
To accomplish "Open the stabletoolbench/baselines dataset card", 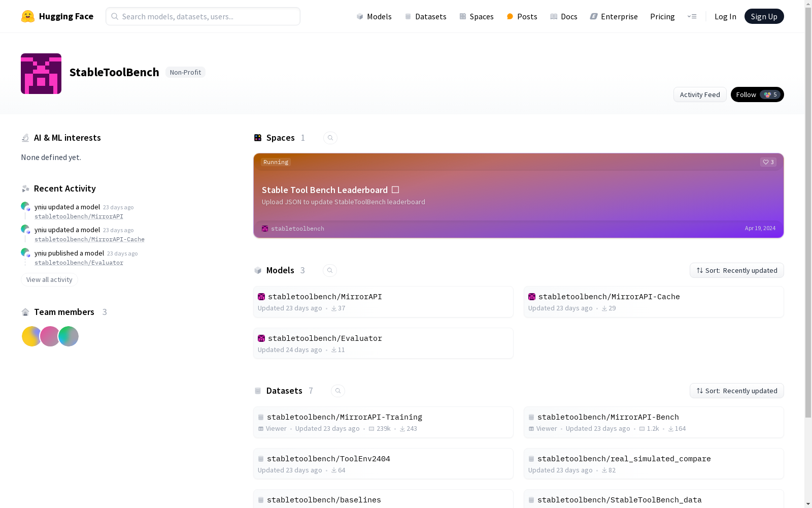I will click(383, 499).
